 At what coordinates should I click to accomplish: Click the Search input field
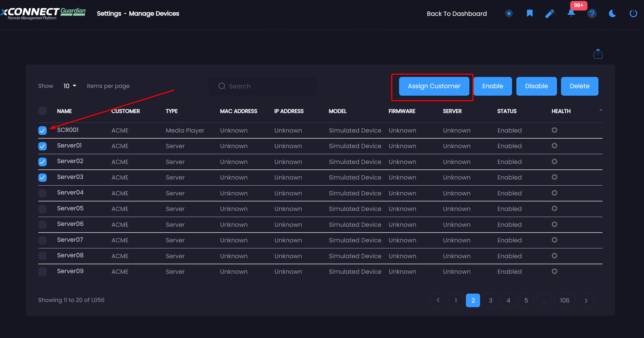click(263, 86)
